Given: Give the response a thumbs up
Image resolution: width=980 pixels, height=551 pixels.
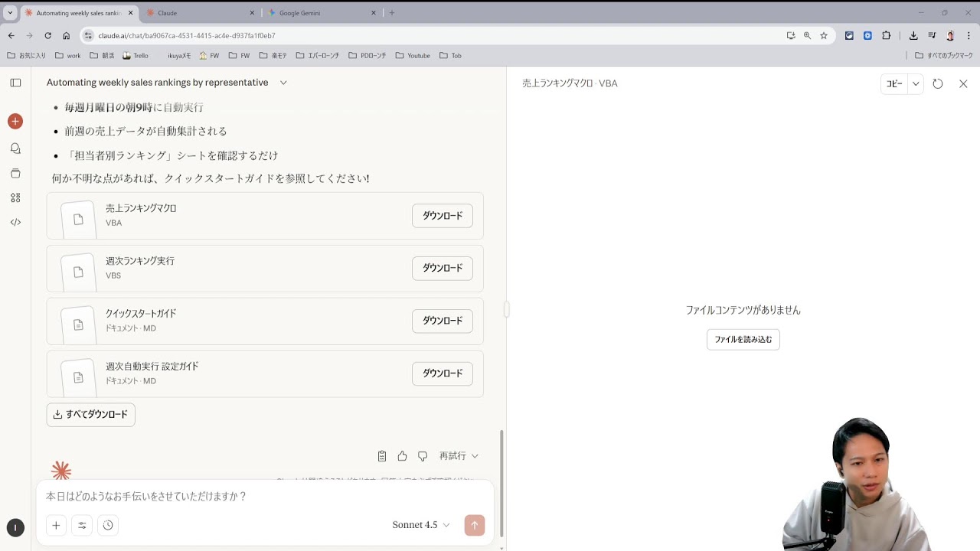Looking at the screenshot, I should 402,456.
